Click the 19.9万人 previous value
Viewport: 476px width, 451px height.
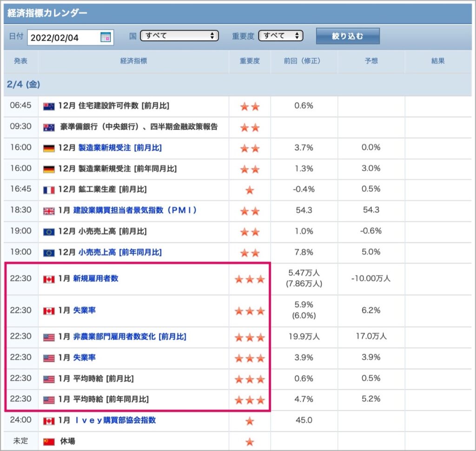coord(304,336)
